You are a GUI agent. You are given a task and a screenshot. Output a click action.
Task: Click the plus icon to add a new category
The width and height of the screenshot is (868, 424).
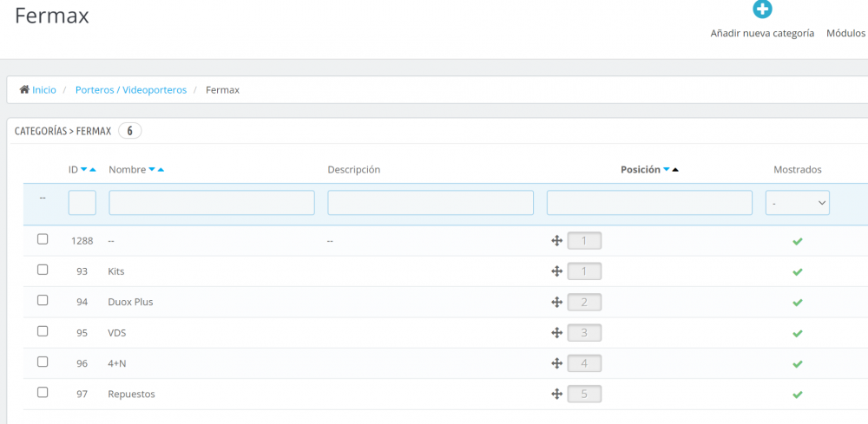pos(762,9)
